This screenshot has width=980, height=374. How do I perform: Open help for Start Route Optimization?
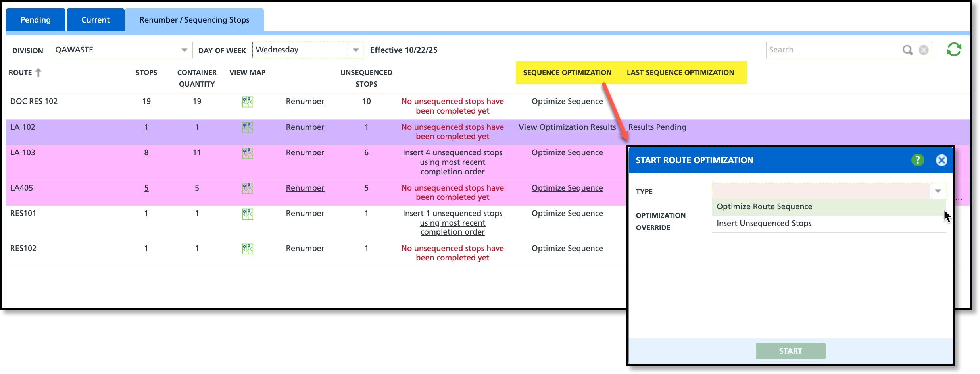tap(918, 160)
